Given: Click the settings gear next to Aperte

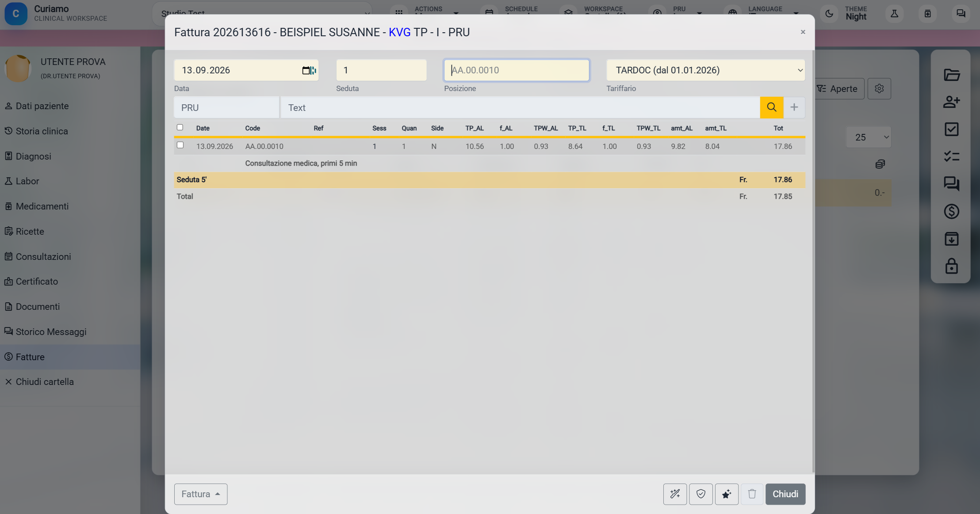Looking at the screenshot, I should (879, 89).
